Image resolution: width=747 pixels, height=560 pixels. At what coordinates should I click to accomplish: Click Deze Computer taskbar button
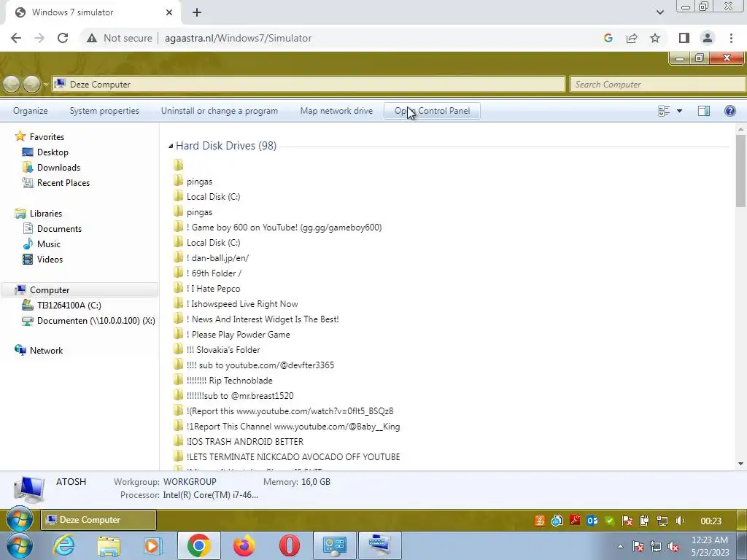[x=98, y=520]
